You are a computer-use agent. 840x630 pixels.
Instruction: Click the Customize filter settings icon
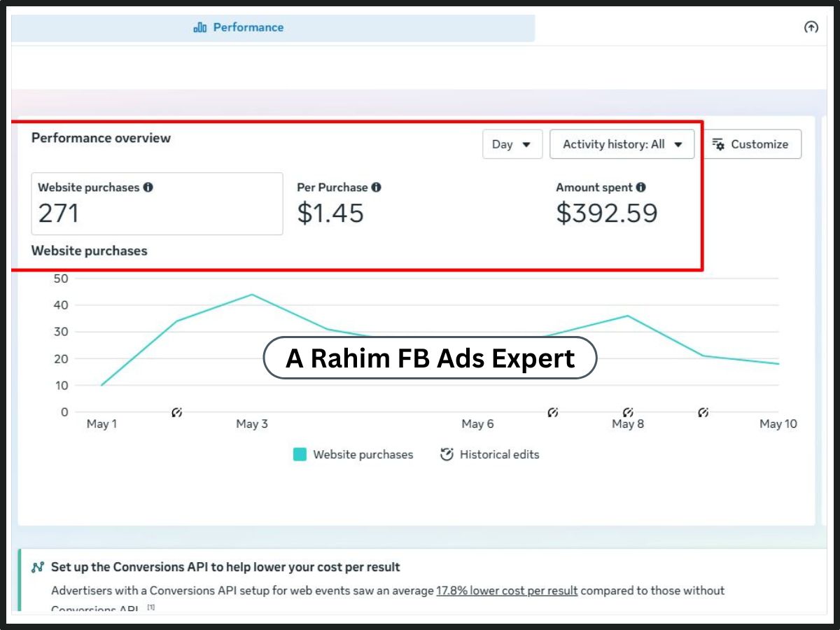click(x=718, y=144)
